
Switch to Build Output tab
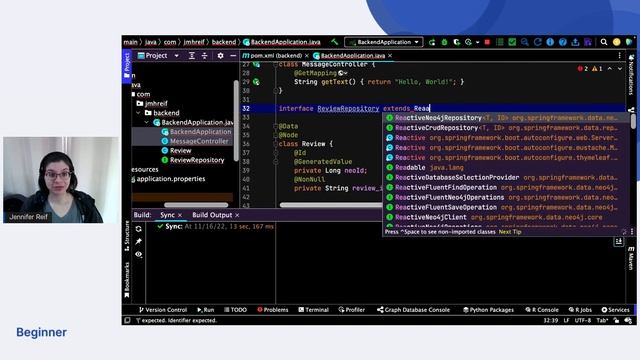click(x=212, y=215)
